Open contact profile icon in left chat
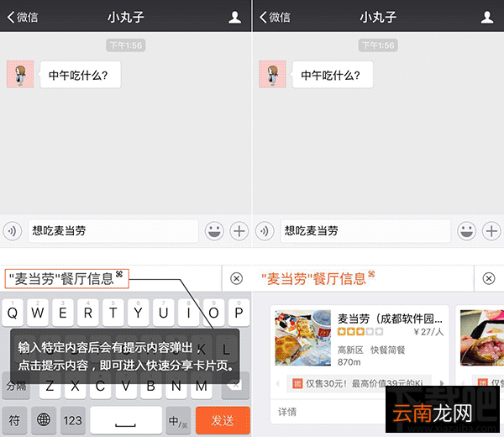504x437 pixels. [x=234, y=17]
